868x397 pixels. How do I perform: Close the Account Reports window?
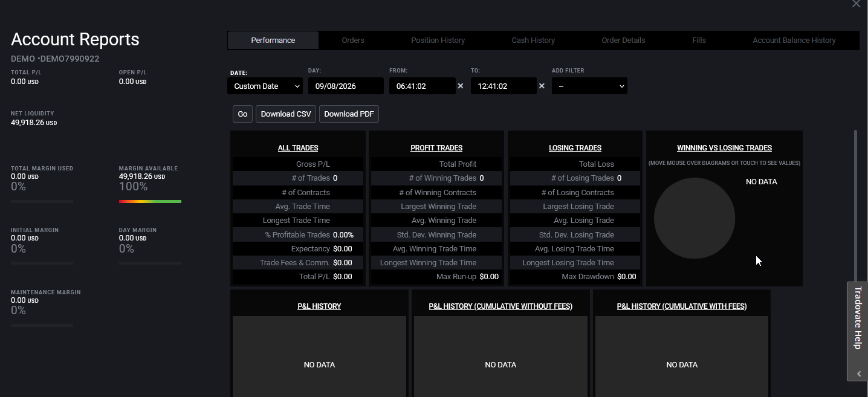pos(856,4)
